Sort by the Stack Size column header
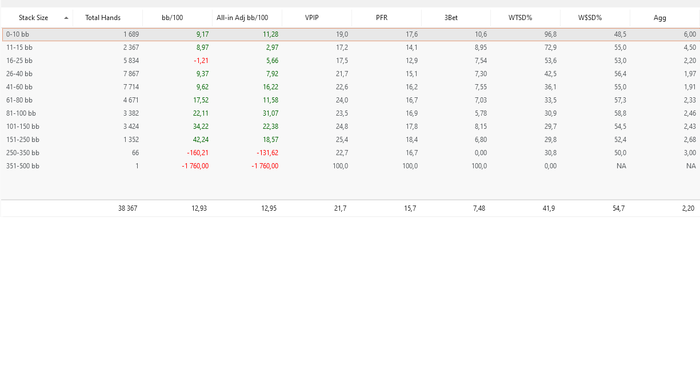 pyautogui.click(x=37, y=18)
